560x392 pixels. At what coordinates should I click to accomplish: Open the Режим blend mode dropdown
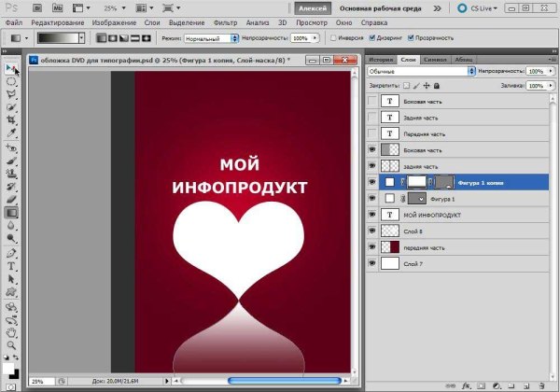click(x=208, y=38)
